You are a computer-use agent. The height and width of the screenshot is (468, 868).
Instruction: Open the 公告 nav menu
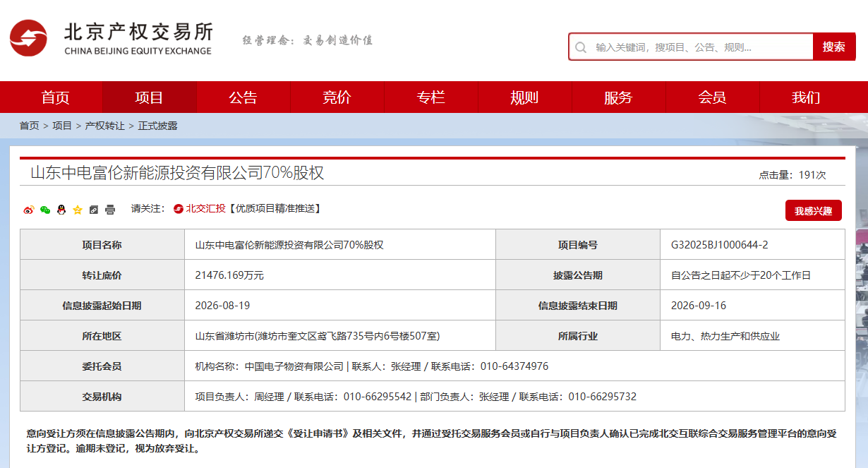coord(243,97)
